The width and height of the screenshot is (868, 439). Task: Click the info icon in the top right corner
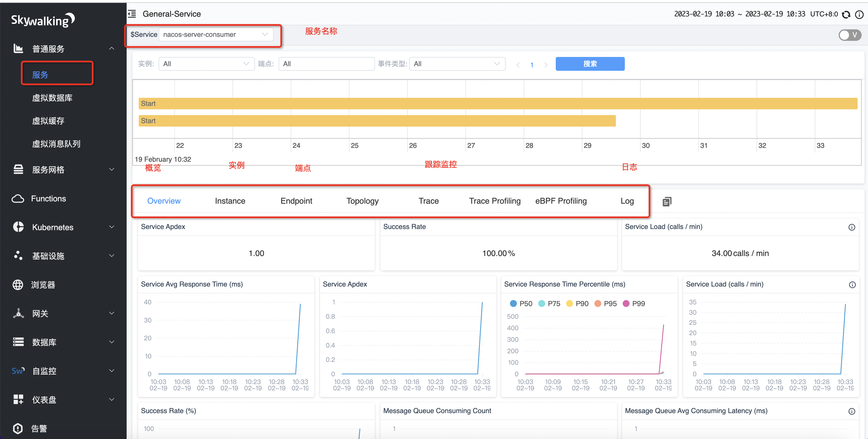[x=860, y=14]
